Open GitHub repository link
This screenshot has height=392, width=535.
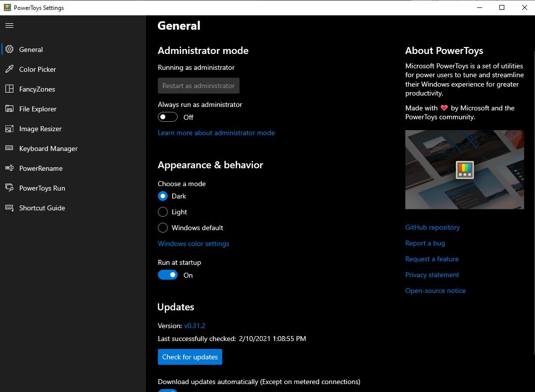click(x=432, y=227)
